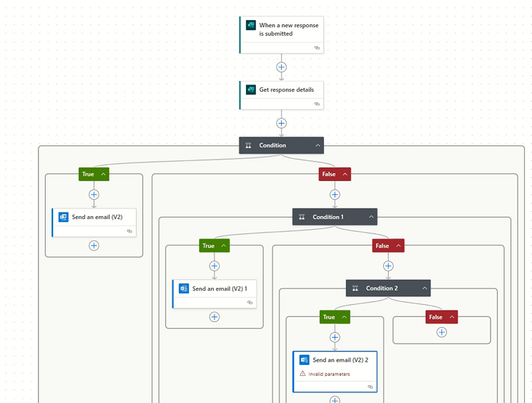Collapse the False branch of Condition

(x=345, y=174)
